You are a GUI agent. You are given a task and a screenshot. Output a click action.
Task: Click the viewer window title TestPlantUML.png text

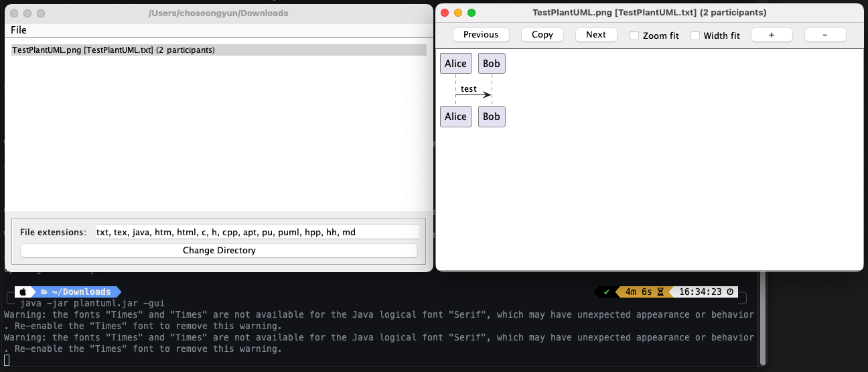[x=649, y=13]
